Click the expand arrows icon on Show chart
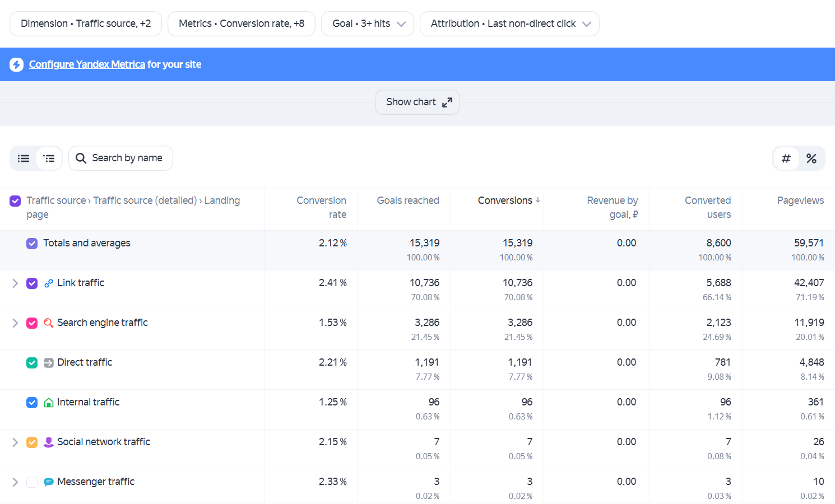Image resolution: width=835 pixels, height=504 pixels. (447, 102)
